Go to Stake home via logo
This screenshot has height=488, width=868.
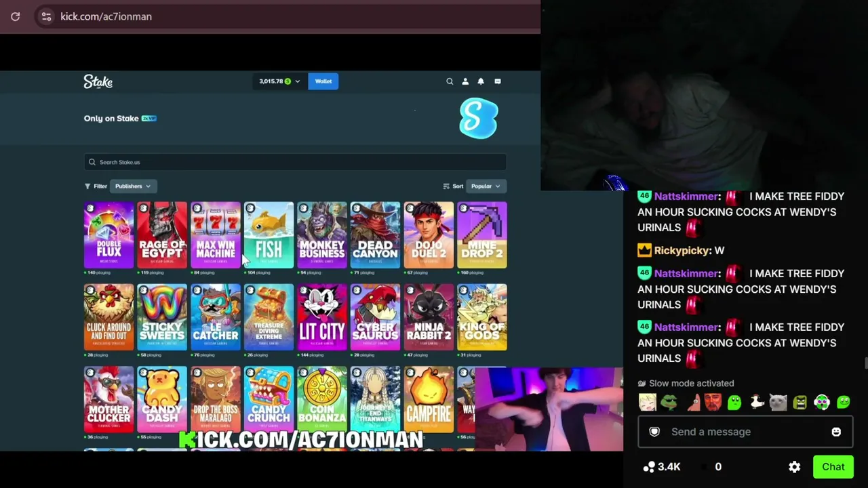point(98,81)
